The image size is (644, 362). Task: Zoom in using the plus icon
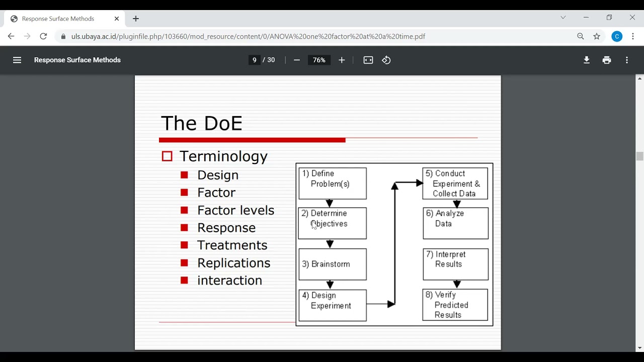point(342,60)
